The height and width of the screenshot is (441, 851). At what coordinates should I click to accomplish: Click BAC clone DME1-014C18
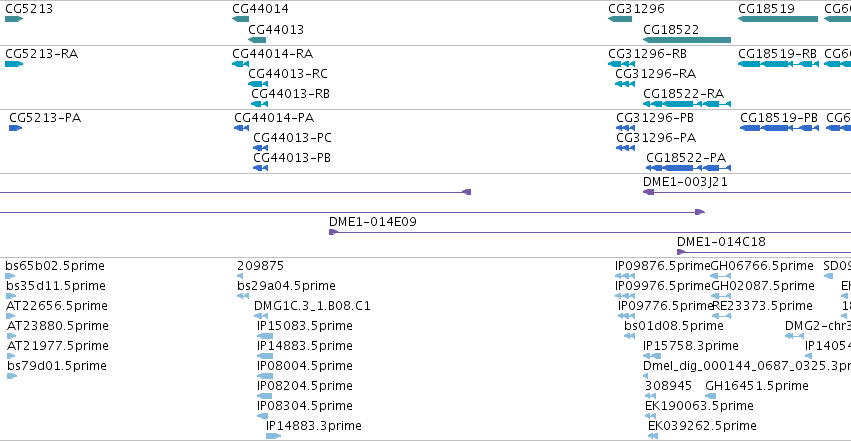[x=721, y=242]
